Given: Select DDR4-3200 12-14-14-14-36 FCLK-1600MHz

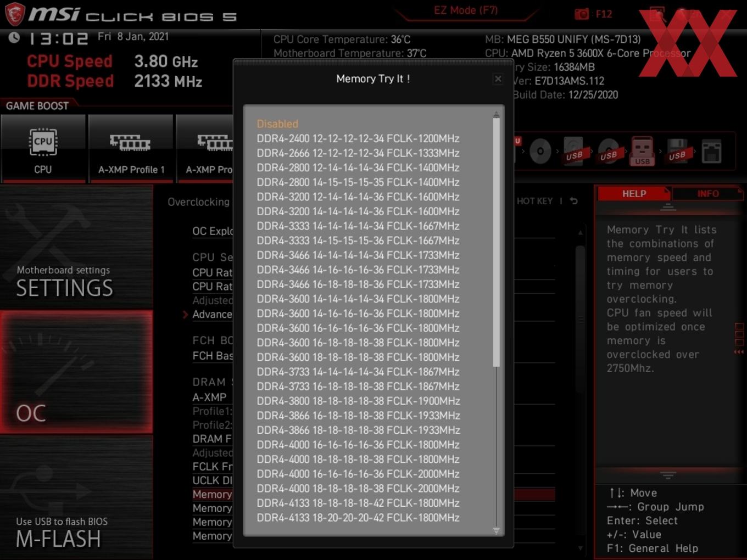Looking at the screenshot, I should tap(358, 197).
